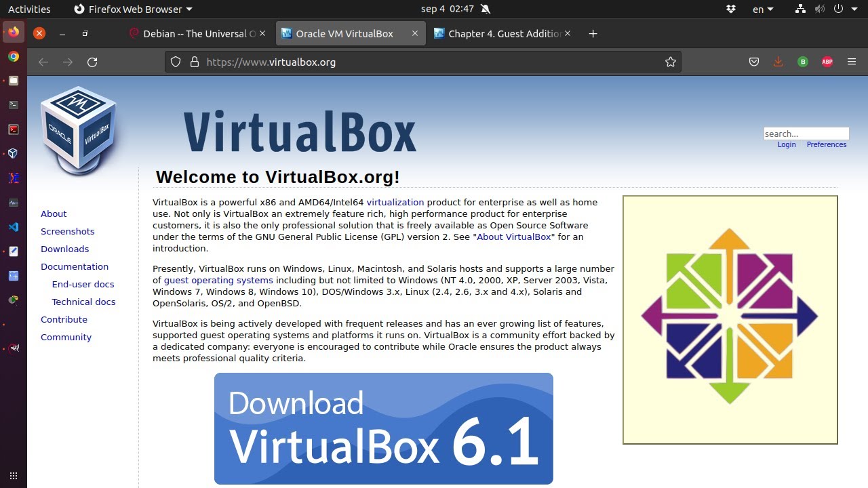Open the 'en' keyboard layout dropdown

[x=763, y=9]
